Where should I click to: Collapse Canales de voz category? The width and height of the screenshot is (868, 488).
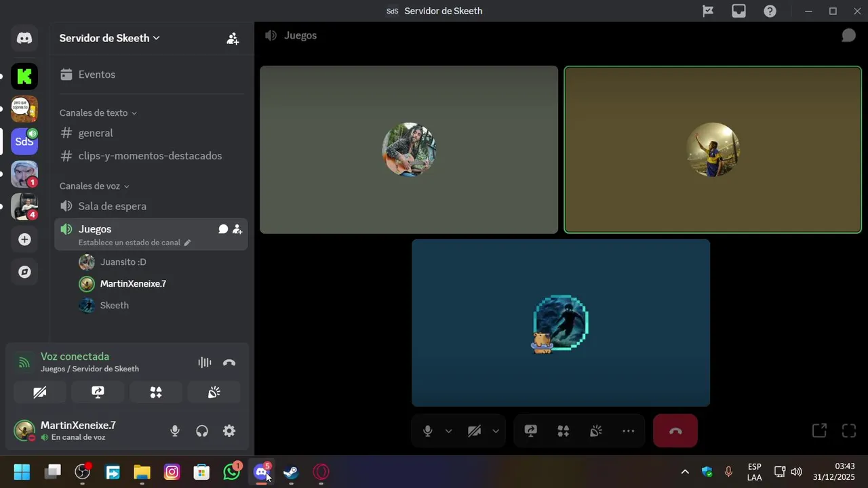tap(94, 186)
